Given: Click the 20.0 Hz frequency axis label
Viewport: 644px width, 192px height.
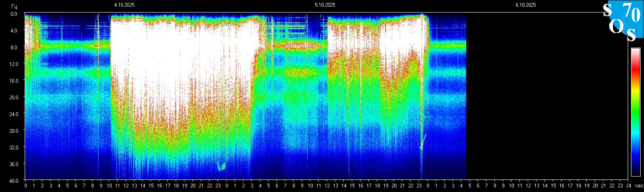Looking at the screenshot, I should pyautogui.click(x=13, y=97).
